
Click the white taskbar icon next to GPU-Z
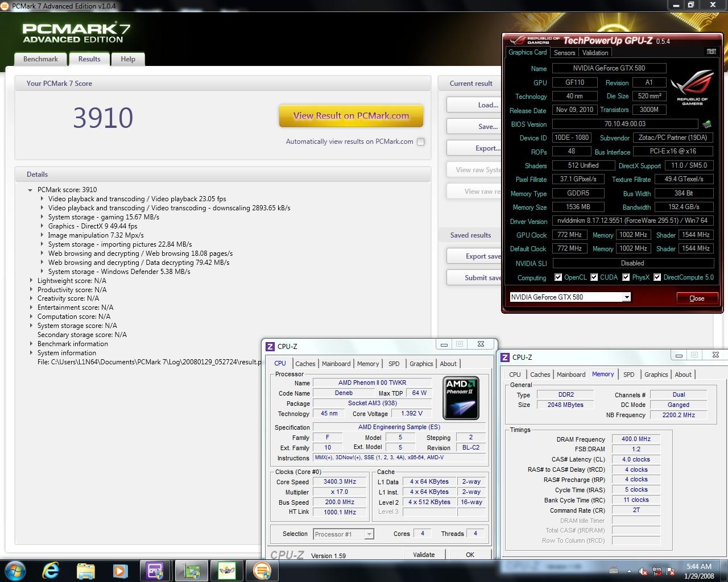point(227,570)
